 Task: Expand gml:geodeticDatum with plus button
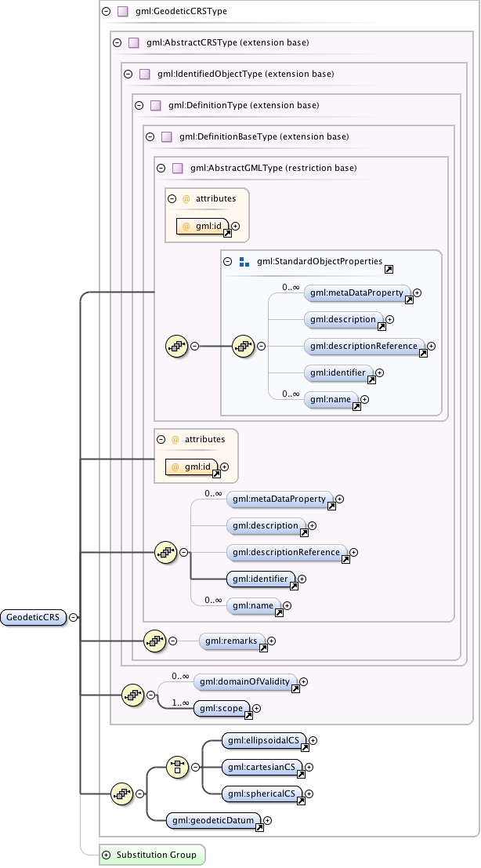268,820
